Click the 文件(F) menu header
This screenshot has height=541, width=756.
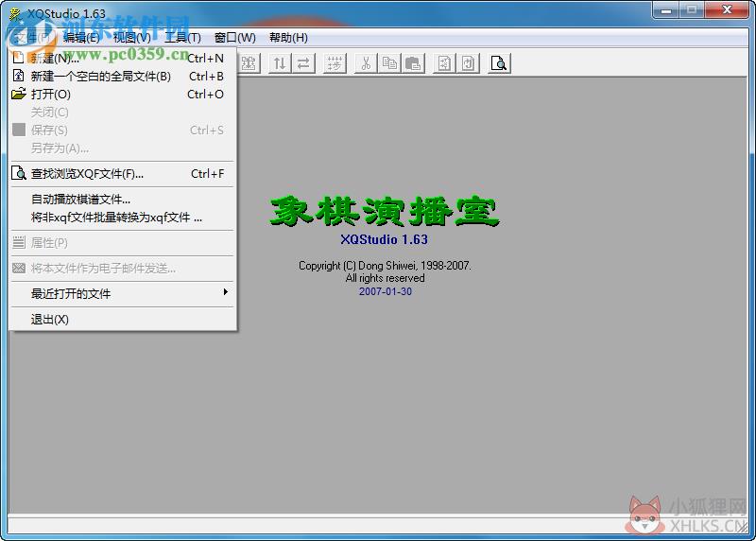32,38
